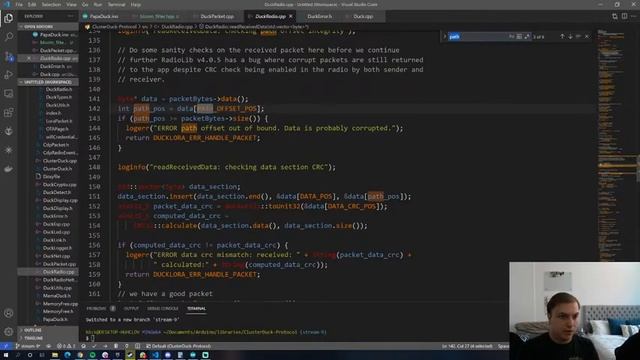Toggle Use Regular Expression in find widget
The height and width of the screenshot is (360, 640).
527,36
